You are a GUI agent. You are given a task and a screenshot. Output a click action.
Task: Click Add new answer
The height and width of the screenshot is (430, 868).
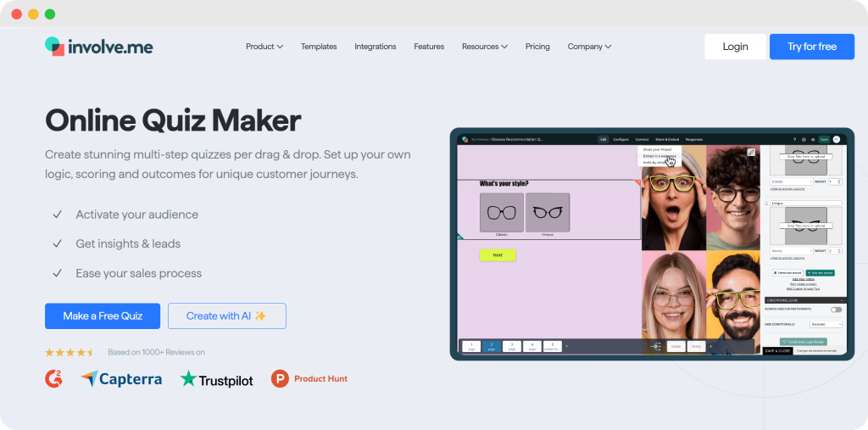pos(821,273)
